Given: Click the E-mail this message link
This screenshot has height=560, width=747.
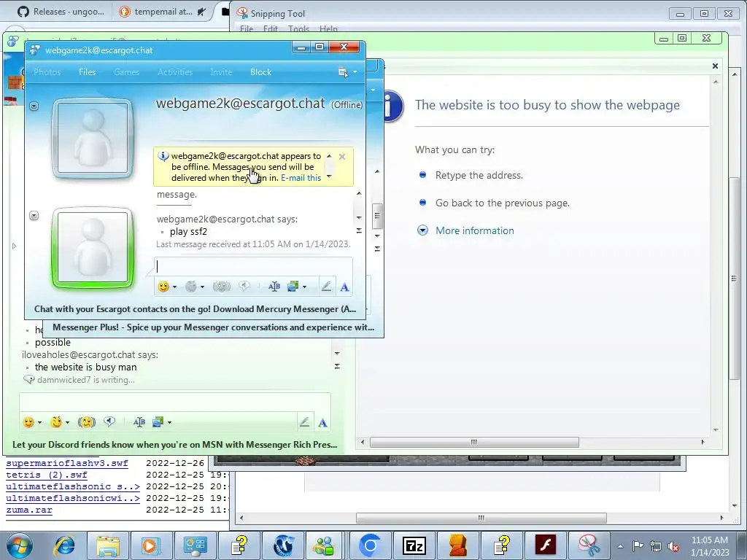Looking at the screenshot, I should tap(301, 178).
